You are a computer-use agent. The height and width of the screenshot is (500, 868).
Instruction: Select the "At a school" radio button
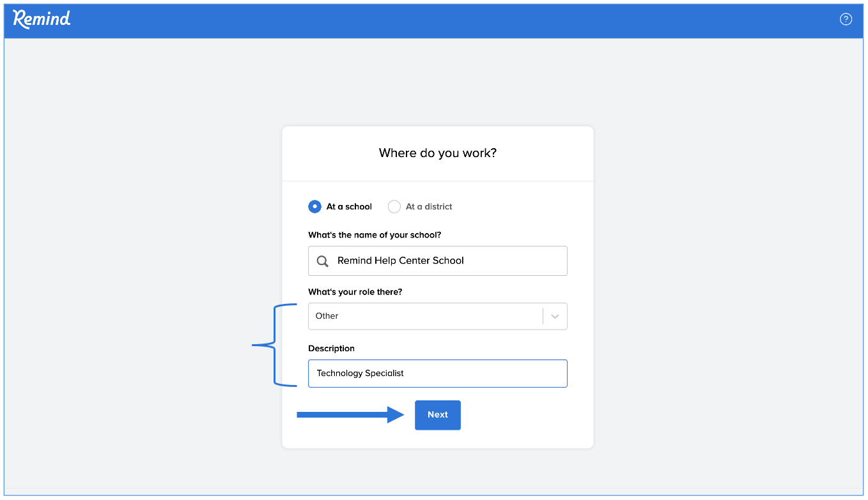[x=314, y=207]
